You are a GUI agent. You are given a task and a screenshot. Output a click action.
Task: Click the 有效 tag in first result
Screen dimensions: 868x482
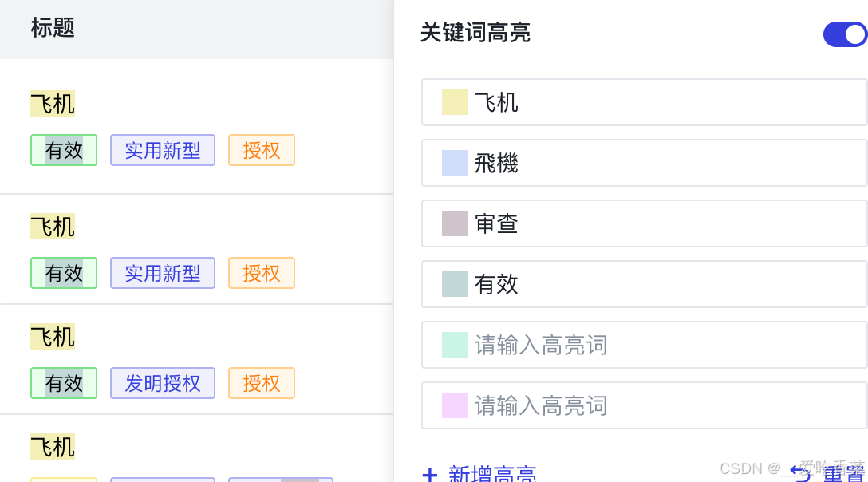64,150
